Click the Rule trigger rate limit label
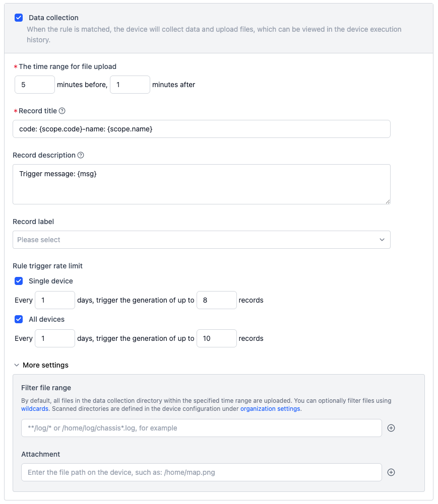The height and width of the screenshot is (504, 438). click(47, 266)
